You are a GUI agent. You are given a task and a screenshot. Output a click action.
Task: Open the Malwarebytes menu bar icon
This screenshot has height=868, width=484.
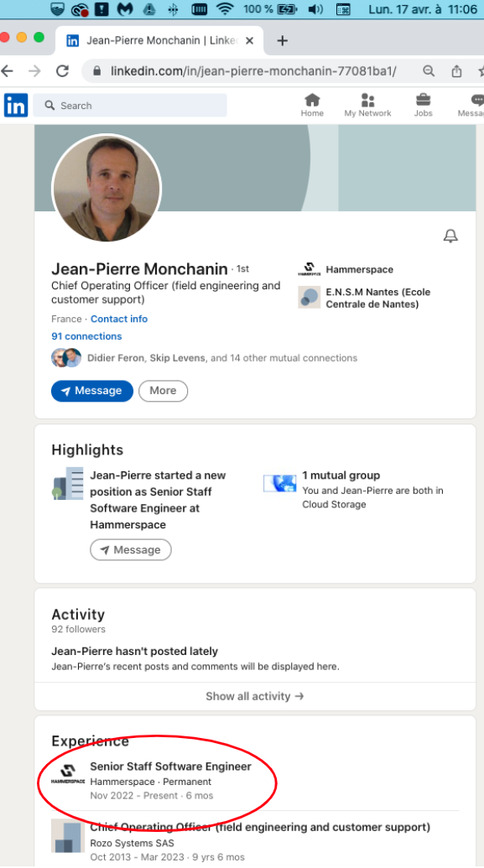[x=125, y=9]
